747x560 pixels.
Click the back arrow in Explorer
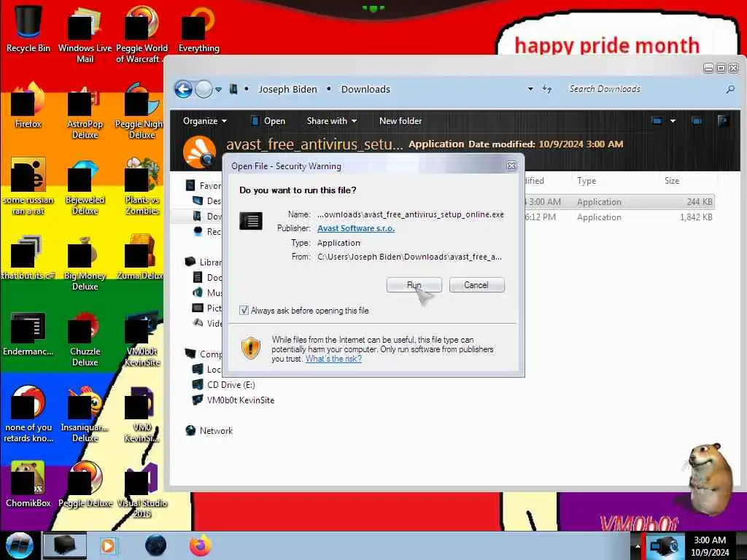pyautogui.click(x=183, y=89)
